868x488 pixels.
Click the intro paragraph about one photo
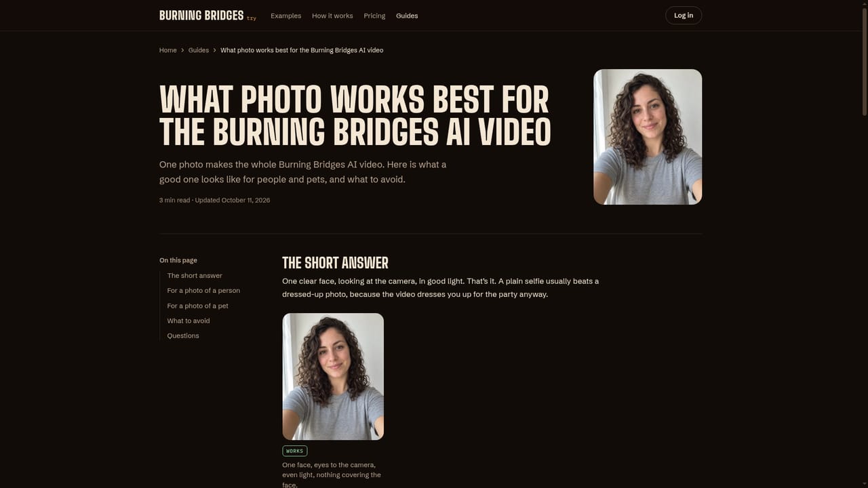tap(302, 172)
